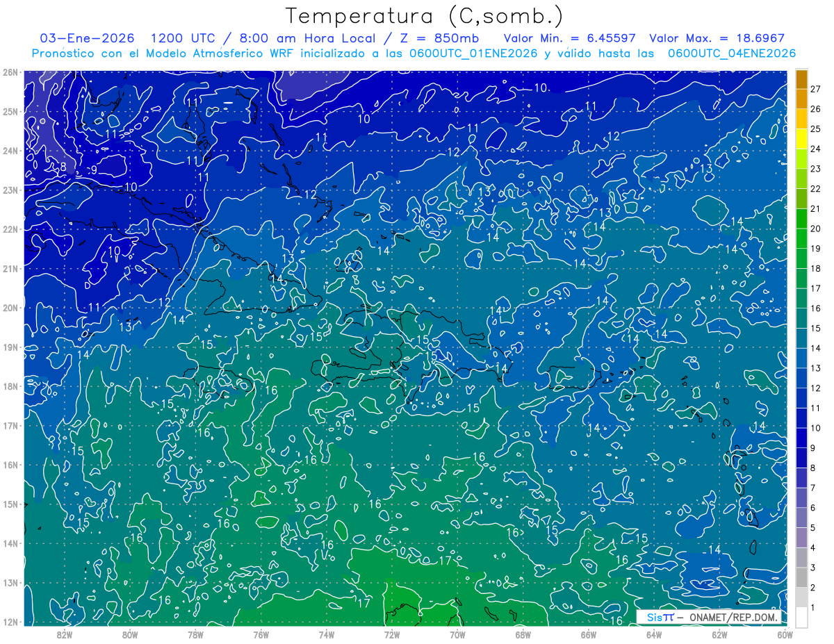Select the orange-brown swatch atop the color scale

pos(801,79)
